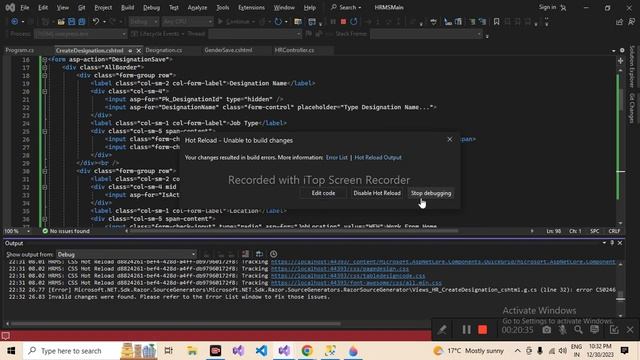Collapse the div at line 36
The height and width of the screenshot is (360, 640).
(44, 219)
